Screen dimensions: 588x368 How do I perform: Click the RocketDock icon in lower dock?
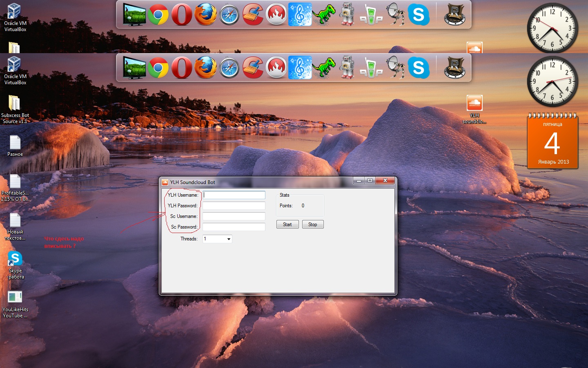tap(454, 67)
